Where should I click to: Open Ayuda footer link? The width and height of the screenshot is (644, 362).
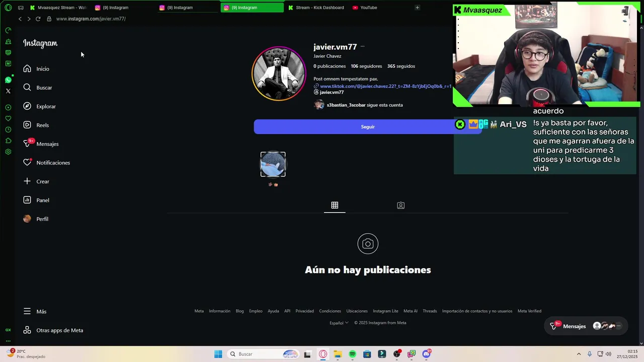click(273, 311)
